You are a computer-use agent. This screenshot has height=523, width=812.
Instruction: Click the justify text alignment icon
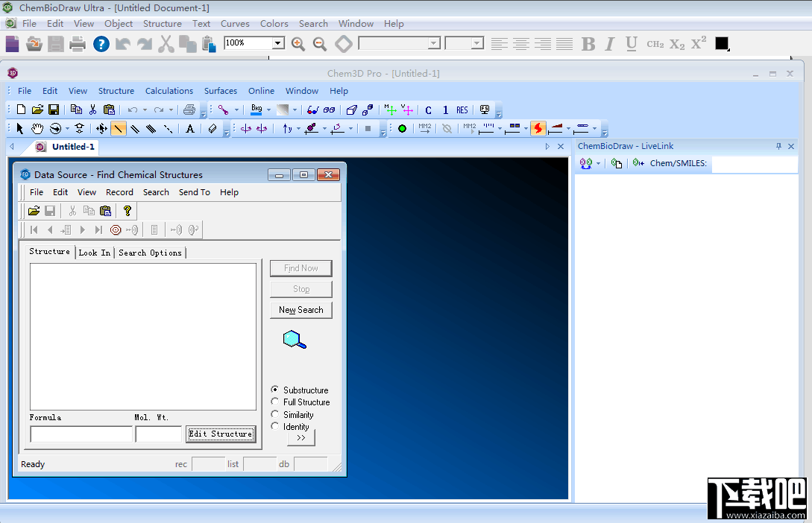pyautogui.click(x=564, y=44)
